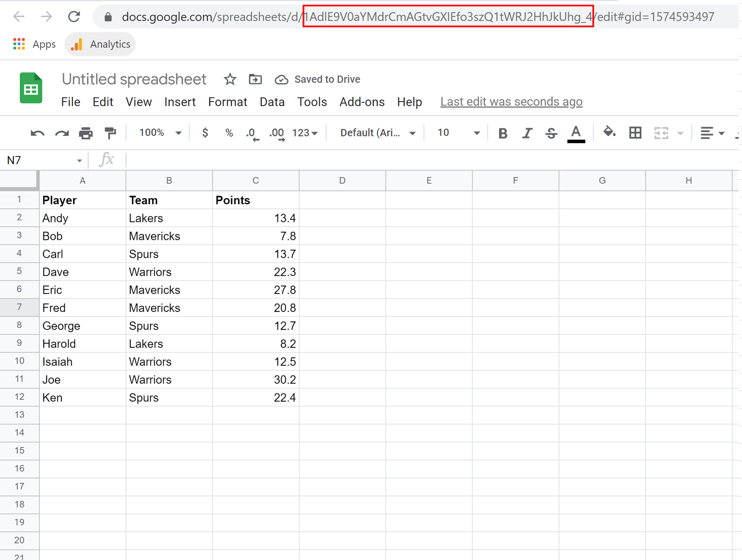Viewport: 742px width, 560px height.
Task: Select the Paint format tool
Action: 110,133
